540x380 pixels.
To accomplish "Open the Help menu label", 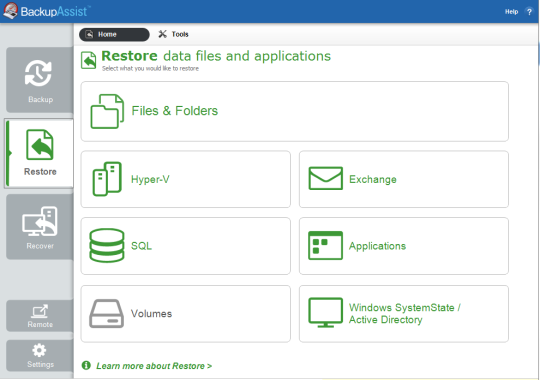I will click(x=511, y=12).
